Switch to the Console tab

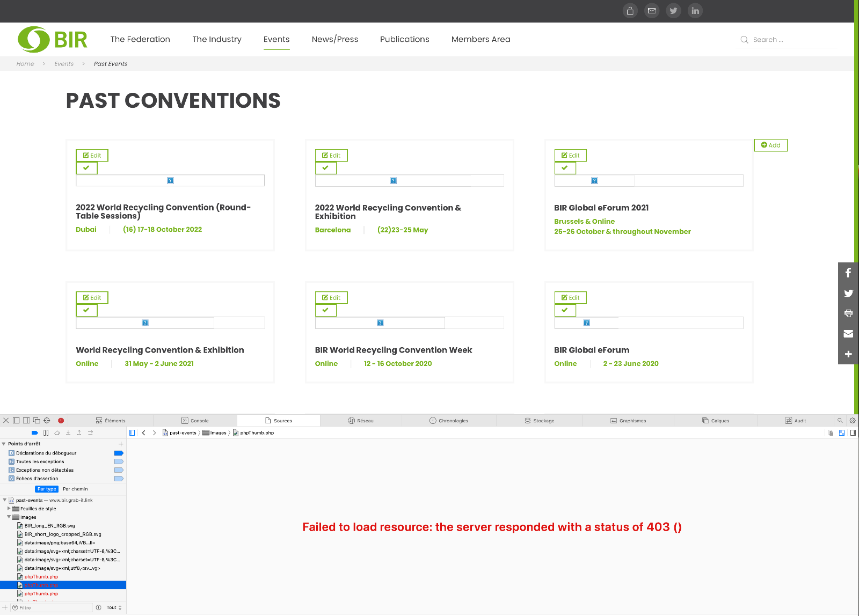pos(195,421)
